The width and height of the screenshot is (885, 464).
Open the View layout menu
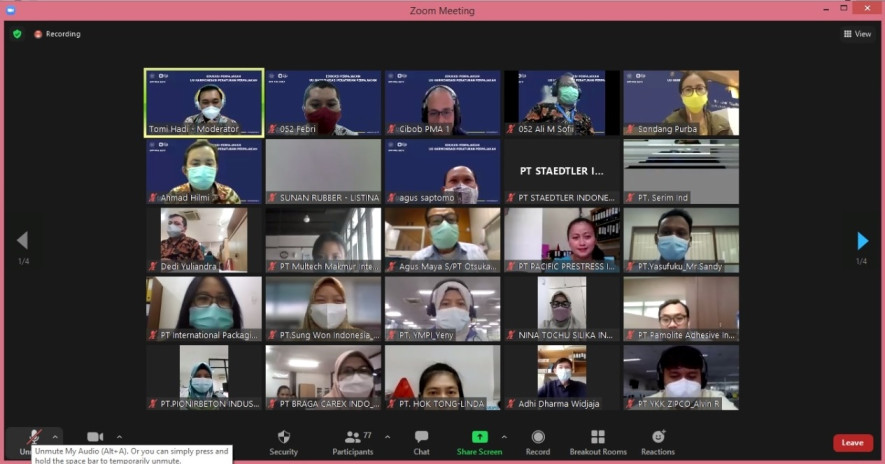(857, 34)
